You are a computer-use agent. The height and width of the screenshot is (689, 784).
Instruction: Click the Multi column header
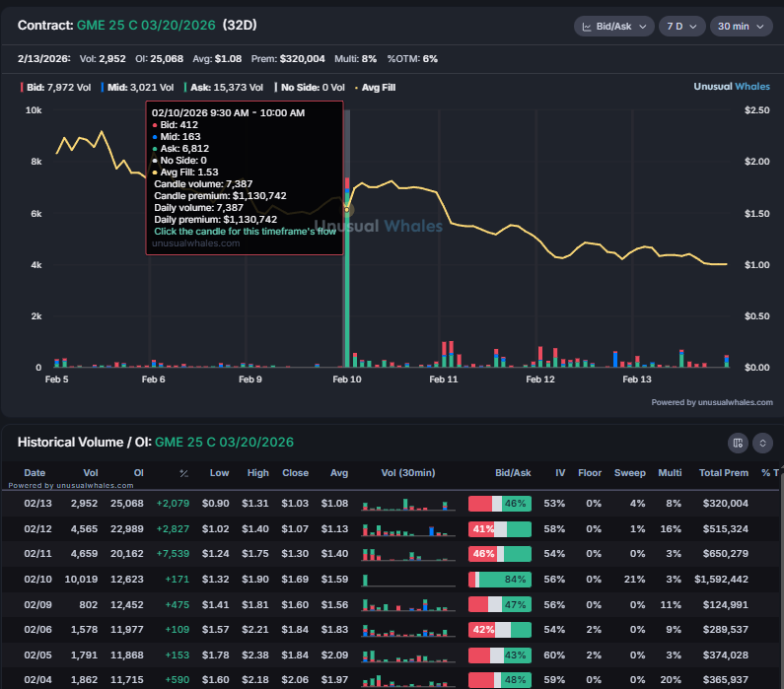tap(670, 473)
